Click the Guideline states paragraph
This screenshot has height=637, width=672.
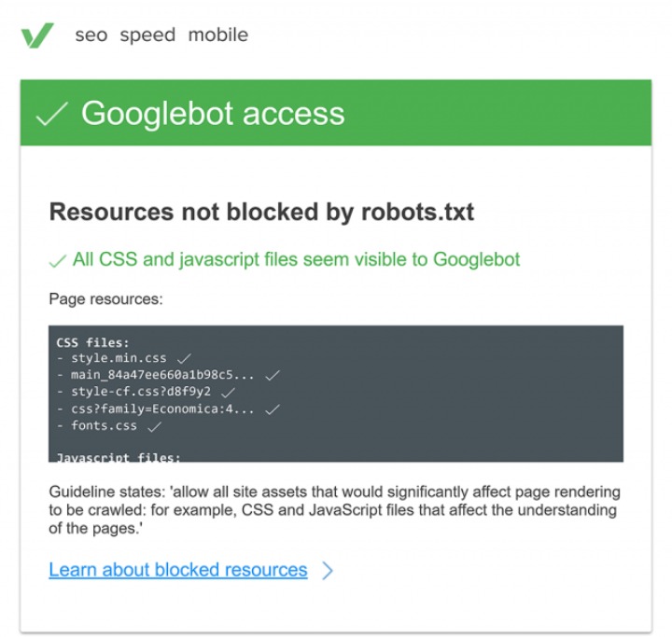(x=334, y=510)
